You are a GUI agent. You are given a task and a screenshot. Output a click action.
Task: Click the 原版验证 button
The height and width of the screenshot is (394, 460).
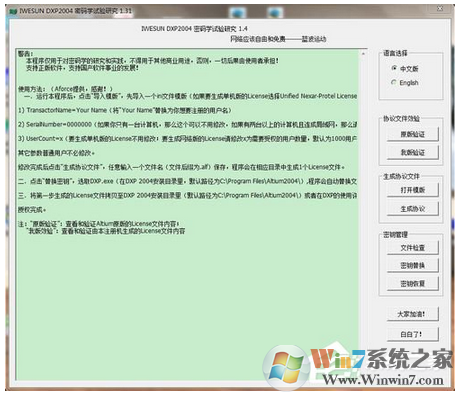point(413,134)
